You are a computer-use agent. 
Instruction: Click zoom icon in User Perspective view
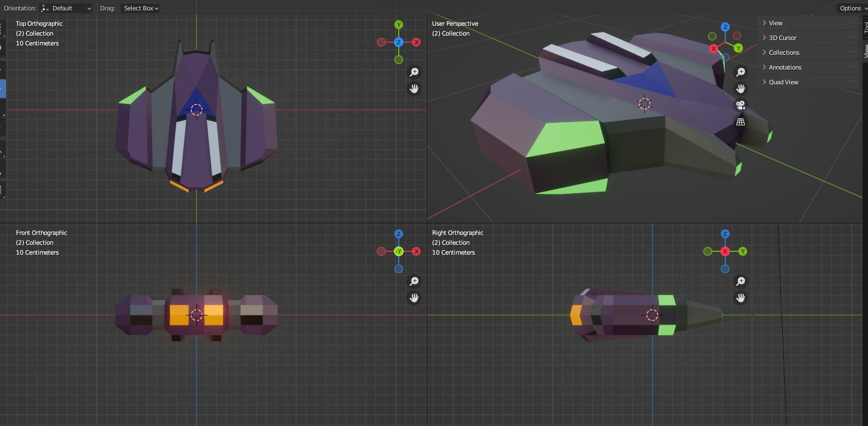(741, 72)
